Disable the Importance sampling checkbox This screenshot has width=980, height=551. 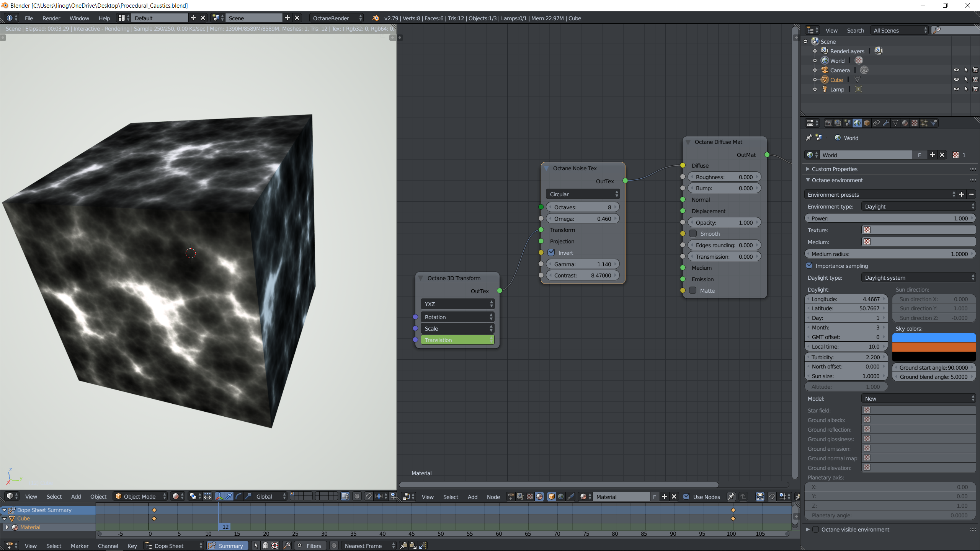pos(809,266)
